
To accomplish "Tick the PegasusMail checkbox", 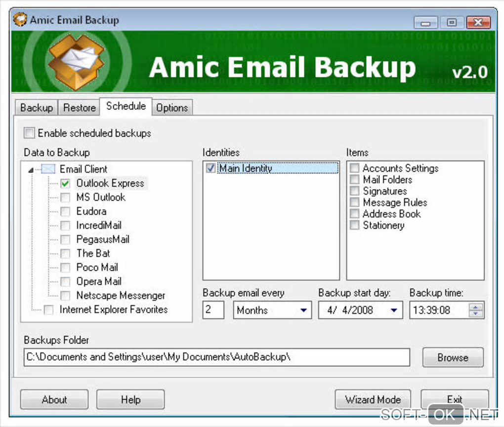I will (65, 239).
